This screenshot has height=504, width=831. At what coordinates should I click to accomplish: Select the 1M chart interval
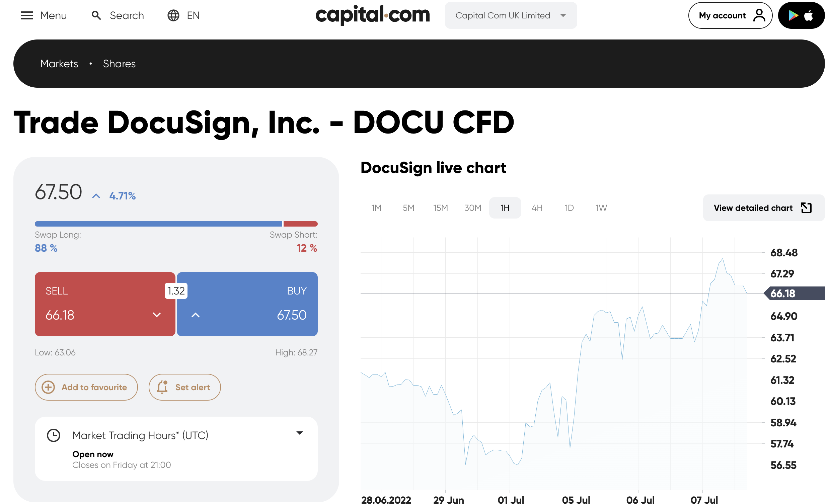376,208
